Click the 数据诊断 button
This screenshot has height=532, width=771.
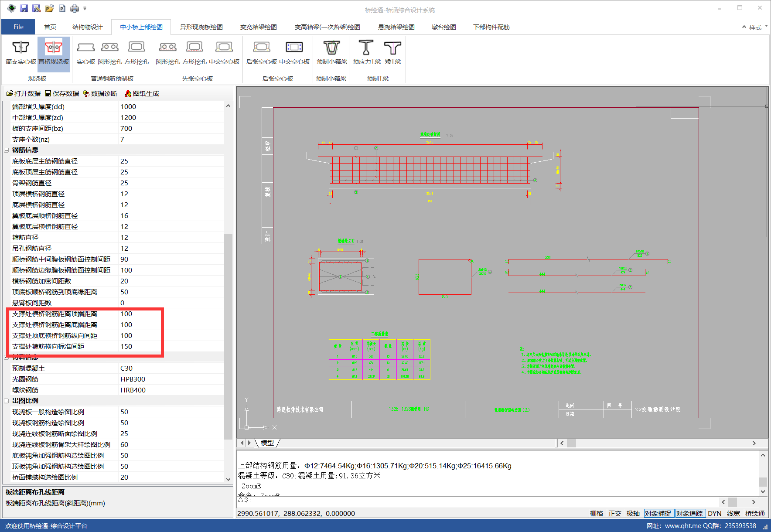(x=100, y=93)
